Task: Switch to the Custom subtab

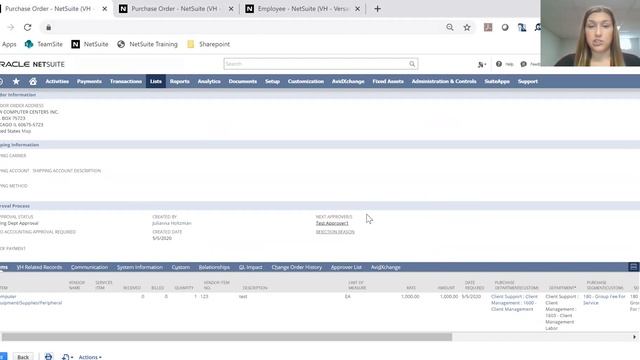Action: (181, 267)
